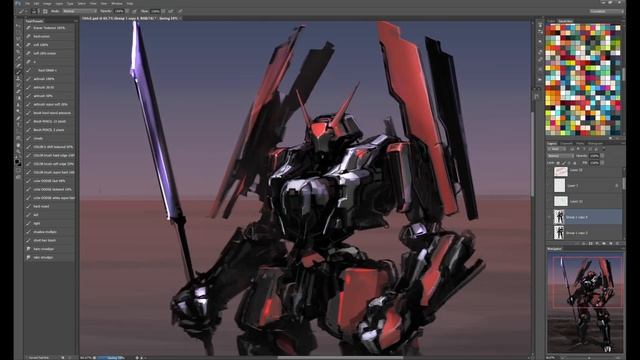Open the layer Opacity slider arrow
640x360 pixels.
tap(602, 156)
